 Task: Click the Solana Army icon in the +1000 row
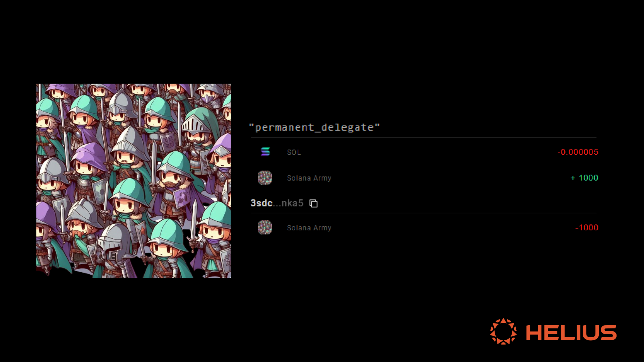coord(265,178)
